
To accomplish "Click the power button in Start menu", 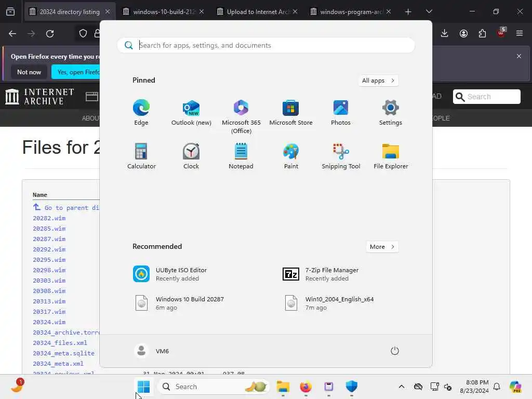I will coord(395,351).
